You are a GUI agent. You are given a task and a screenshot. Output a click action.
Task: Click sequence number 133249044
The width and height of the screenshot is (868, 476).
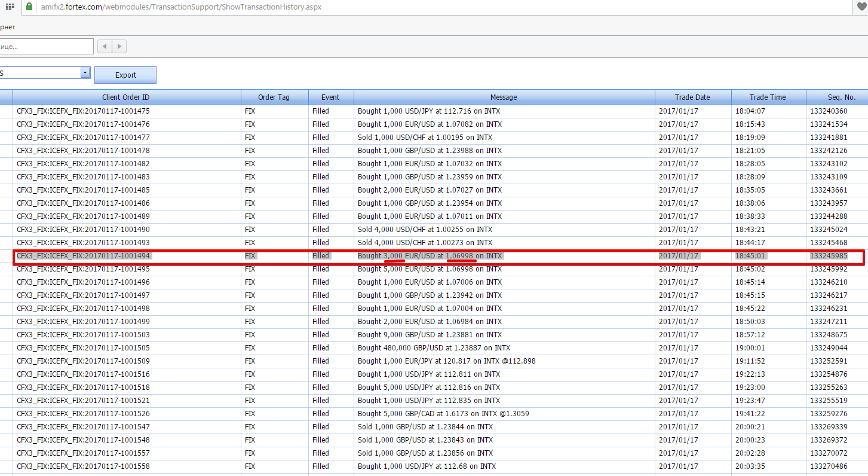click(829, 348)
